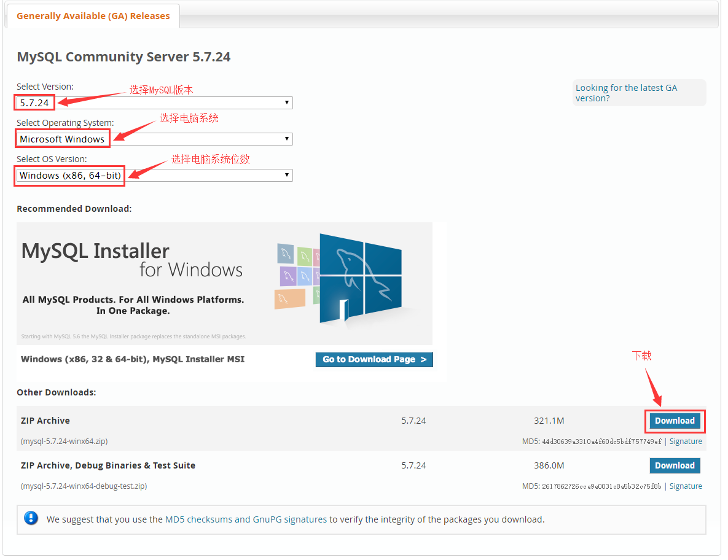The width and height of the screenshot is (728, 560).
Task: Follow the Looking for the latest GA version link
Action: point(626,93)
